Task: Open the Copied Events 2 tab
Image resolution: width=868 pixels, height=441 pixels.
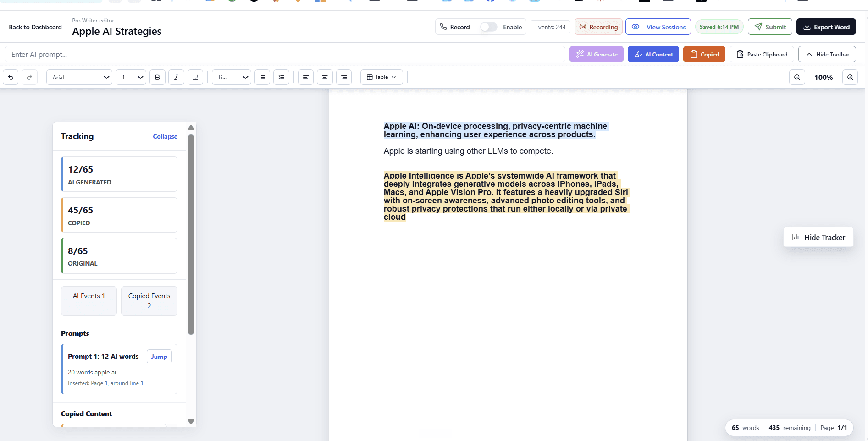Action: click(149, 301)
